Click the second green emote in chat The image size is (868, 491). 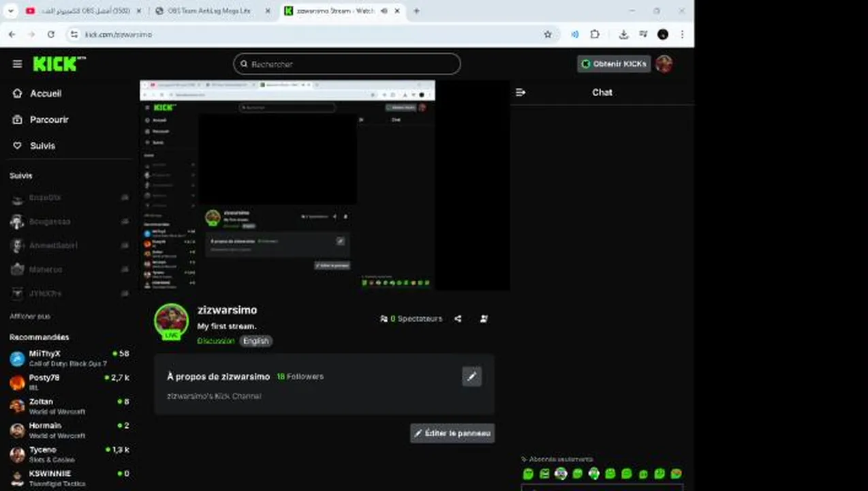(544, 474)
